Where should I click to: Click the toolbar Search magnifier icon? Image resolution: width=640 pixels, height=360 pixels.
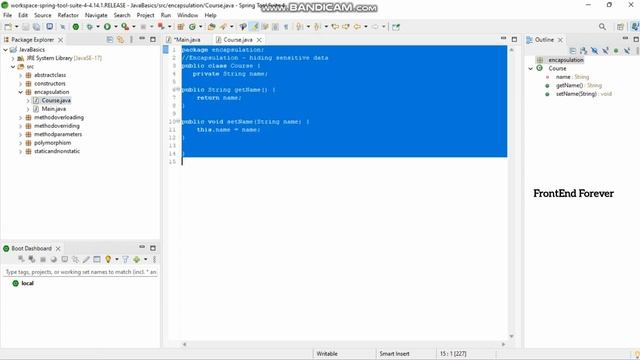tap(602, 27)
